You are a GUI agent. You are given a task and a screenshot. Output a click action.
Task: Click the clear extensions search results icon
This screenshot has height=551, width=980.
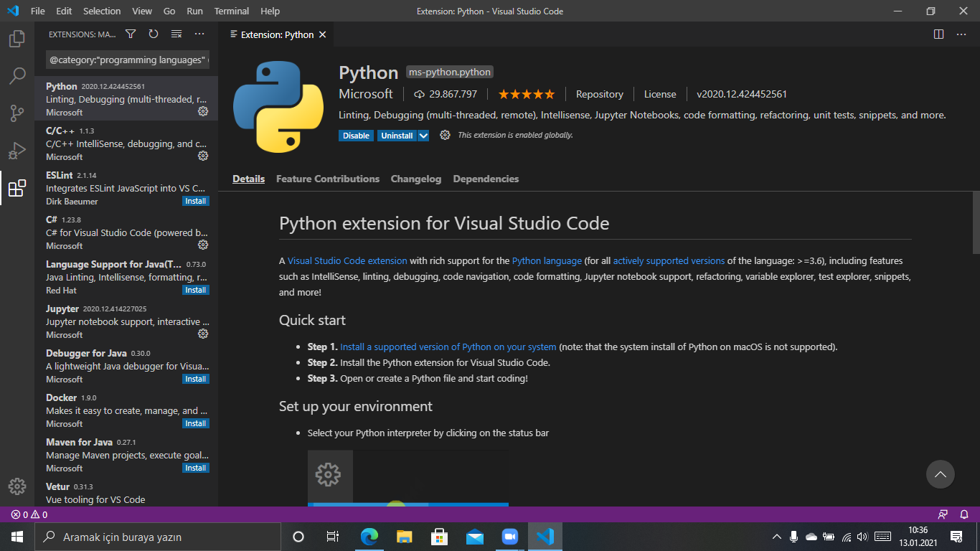(x=176, y=34)
